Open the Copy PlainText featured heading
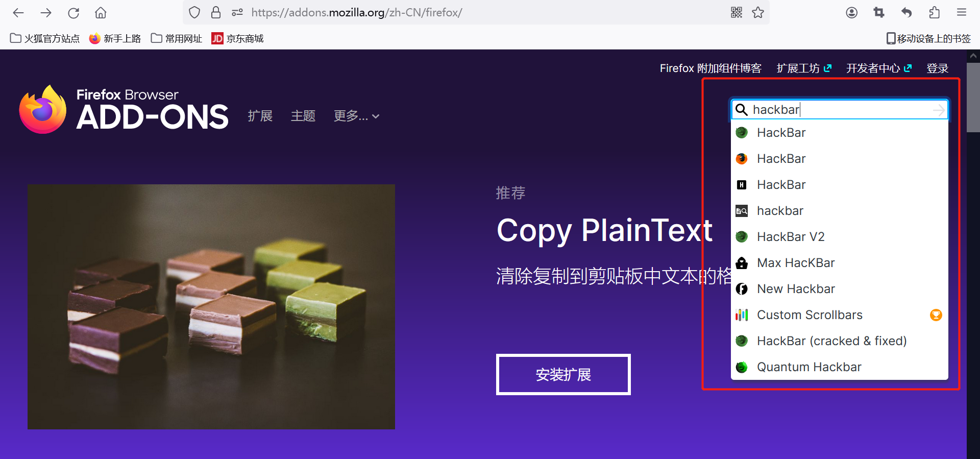This screenshot has width=980, height=459. point(604,231)
